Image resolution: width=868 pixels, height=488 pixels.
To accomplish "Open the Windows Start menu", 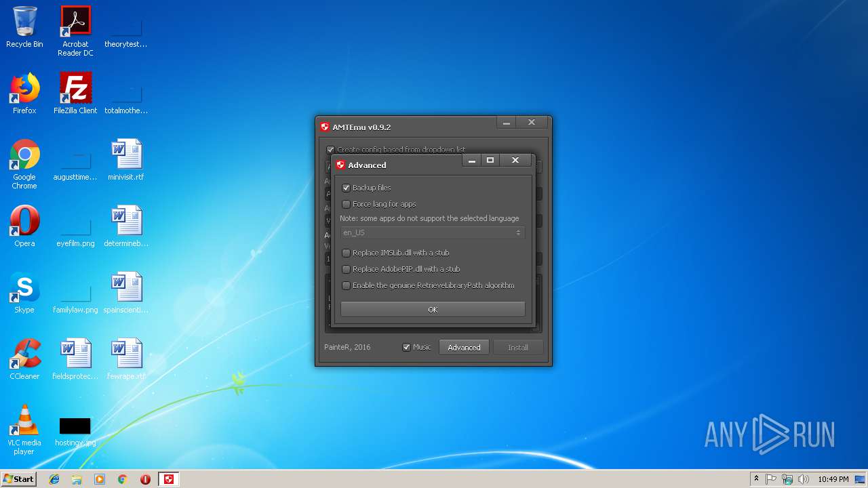I will (x=18, y=479).
